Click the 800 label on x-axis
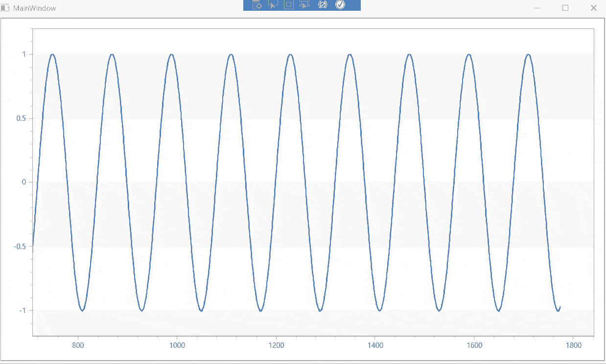This screenshot has height=364, width=606. coord(77,345)
